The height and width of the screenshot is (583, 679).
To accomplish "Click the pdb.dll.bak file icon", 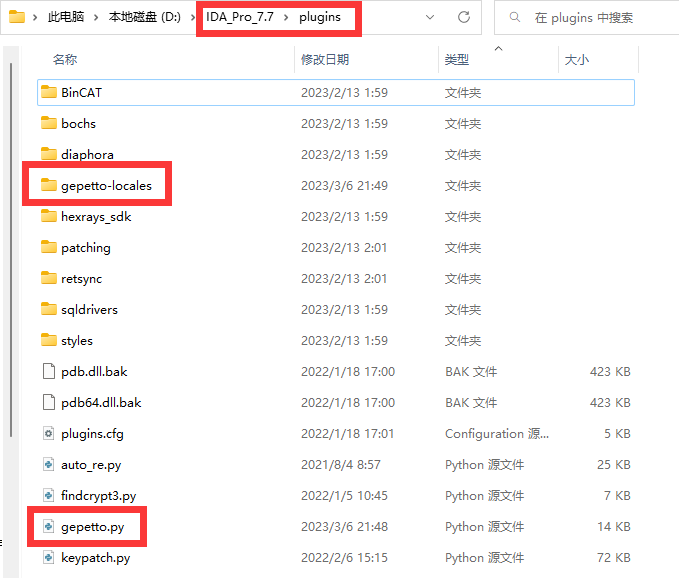I will pyautogui.click(x=48, y=372).
